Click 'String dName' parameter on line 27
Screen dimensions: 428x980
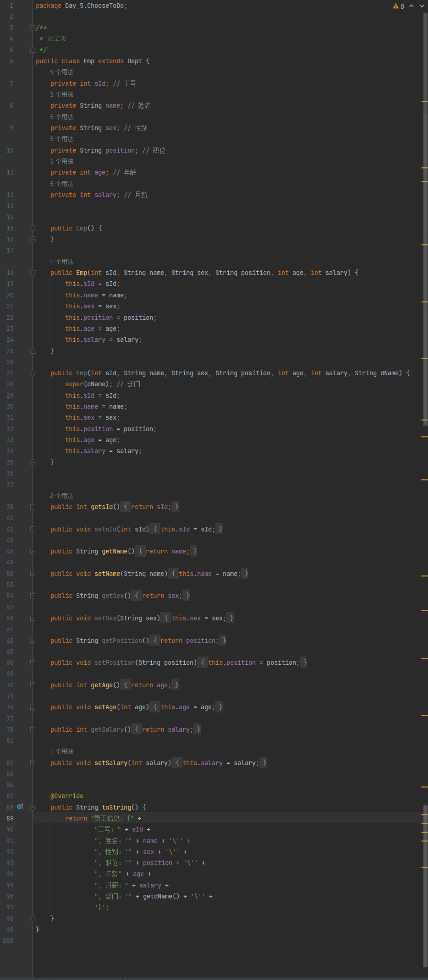[x=377, y=373]
